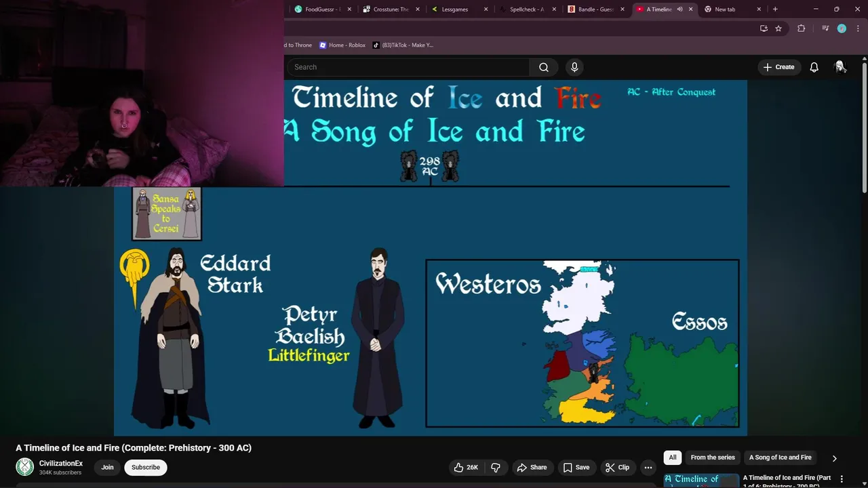Open the Chrome three-dot menu
The width and height of the screenshot is (868, 488).
point(858,28)
